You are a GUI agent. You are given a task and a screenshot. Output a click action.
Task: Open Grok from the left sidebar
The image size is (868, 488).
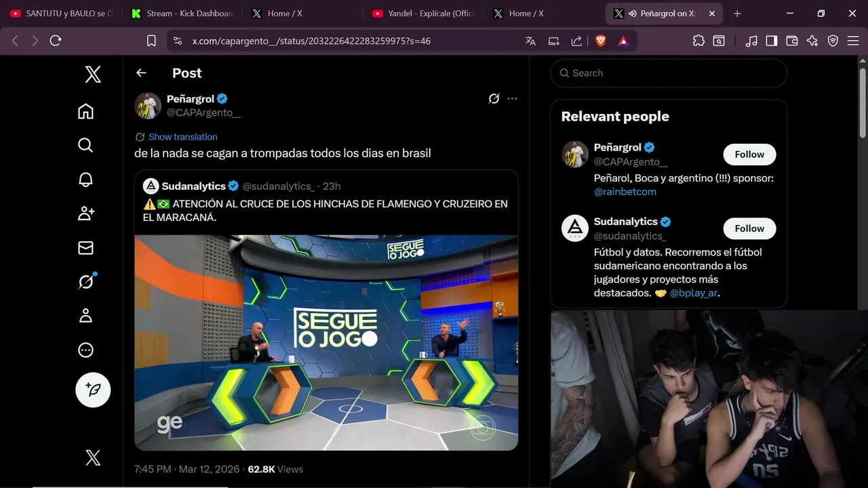pyautogui.click(x=85, y=281)
